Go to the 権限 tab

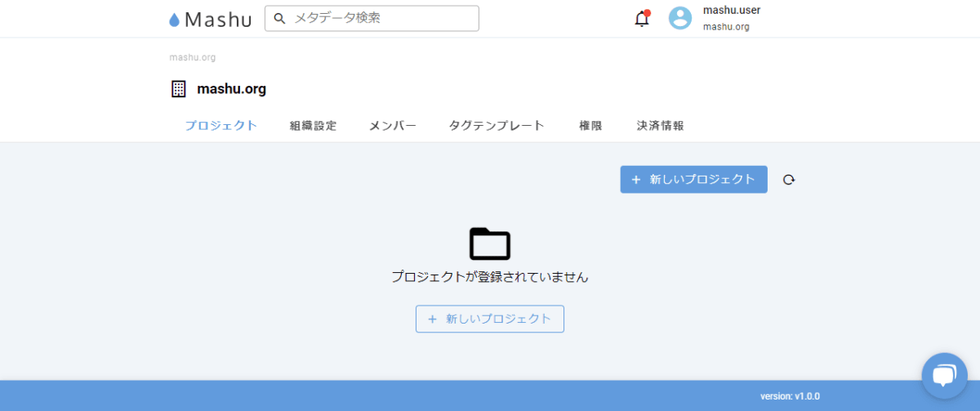(590, 126)
